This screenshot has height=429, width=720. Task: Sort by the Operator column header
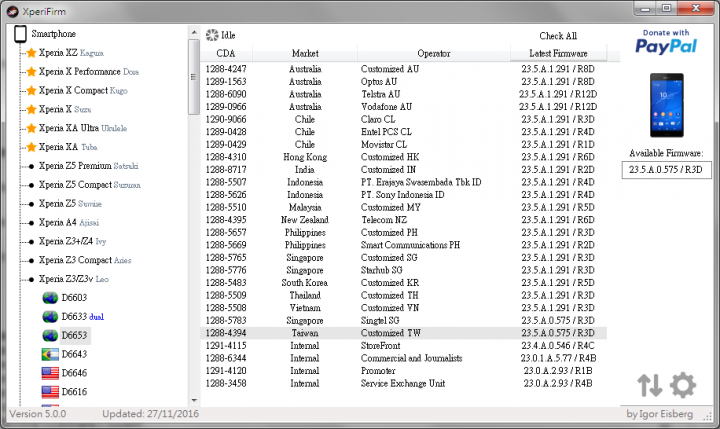click(x=434, y=54)
